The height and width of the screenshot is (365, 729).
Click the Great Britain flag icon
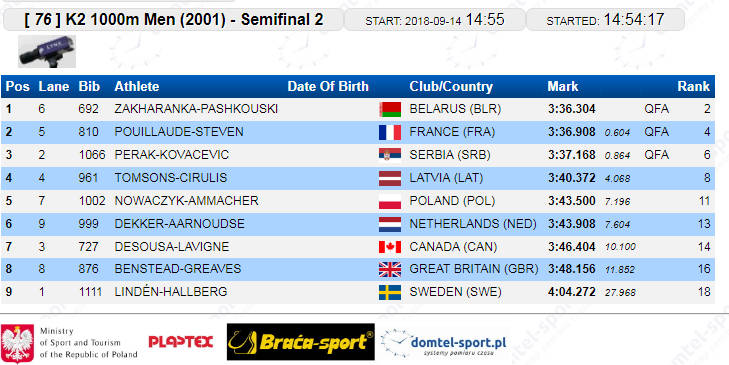(390, 269)
